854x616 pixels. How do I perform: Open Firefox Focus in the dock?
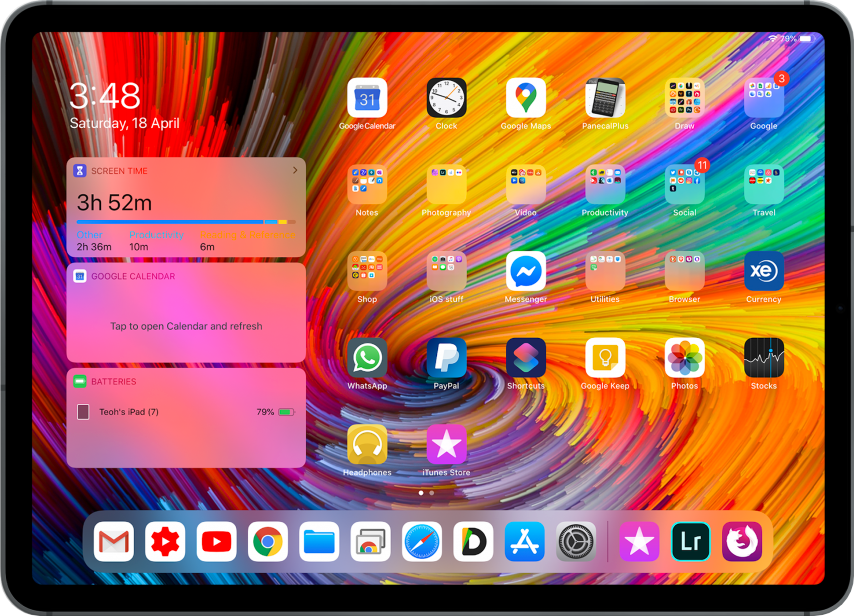[742, 542]
